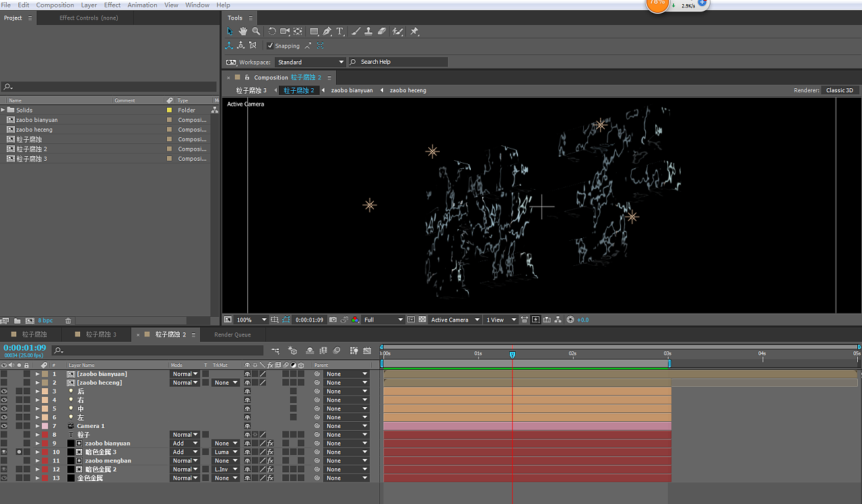Select the Unified Camera tool

285,32
